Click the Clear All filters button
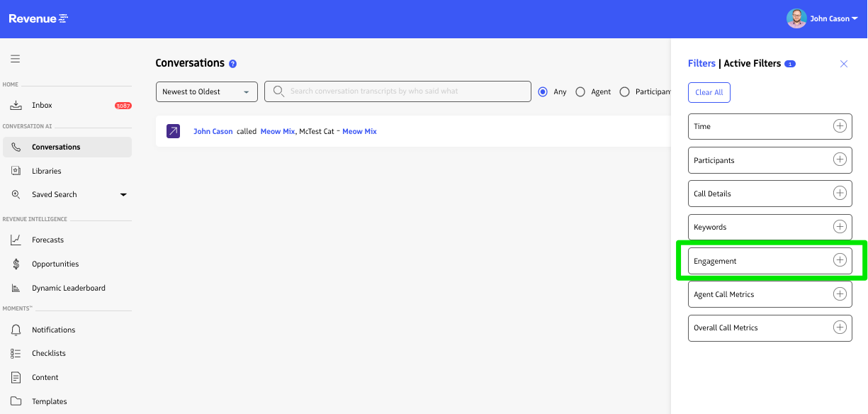This screenshot has width=868, height=414. click(x=709, y=92)
